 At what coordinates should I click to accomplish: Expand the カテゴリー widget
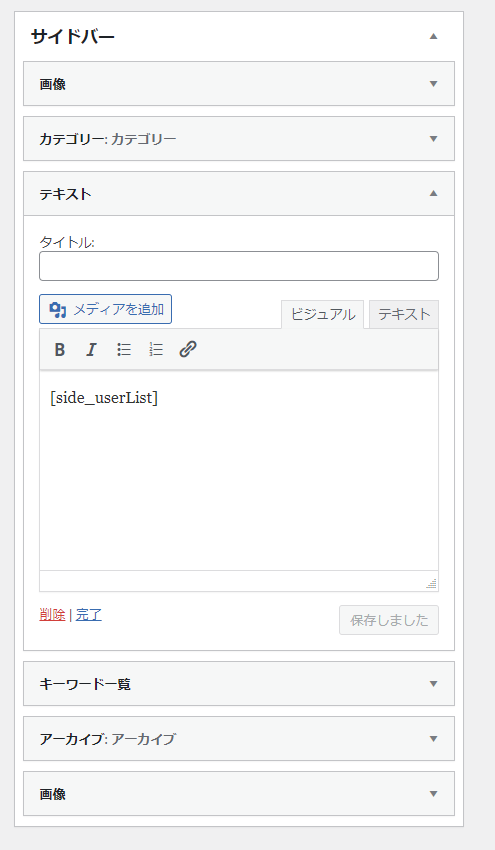coord(239,139)
